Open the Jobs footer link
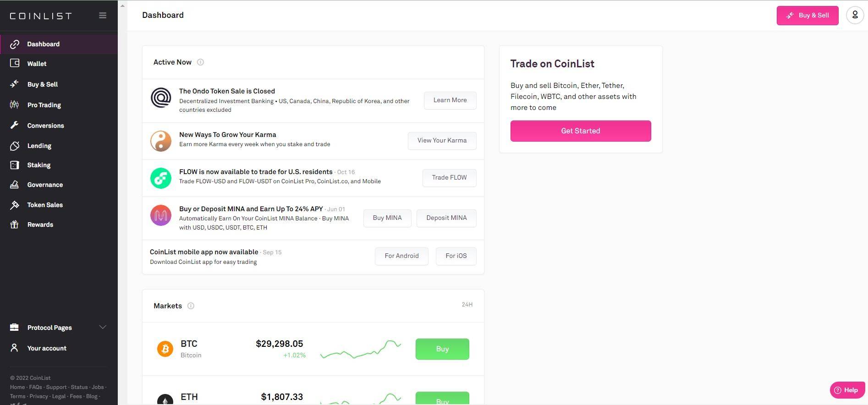Image resolution: width=868 pixels, height=405 pixels. click(x=98, y=387)
